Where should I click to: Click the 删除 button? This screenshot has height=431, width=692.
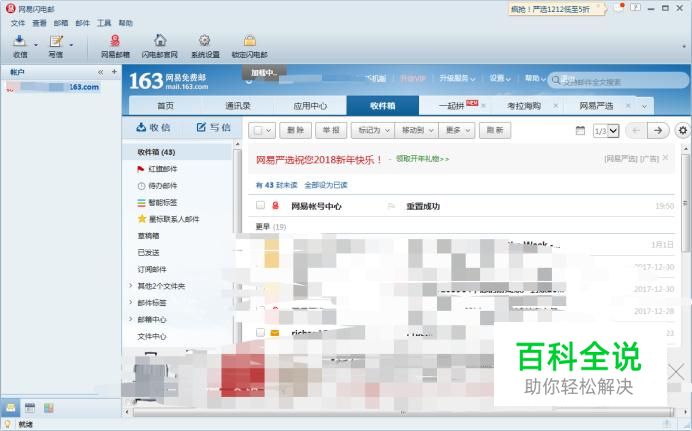pos(295,131)
